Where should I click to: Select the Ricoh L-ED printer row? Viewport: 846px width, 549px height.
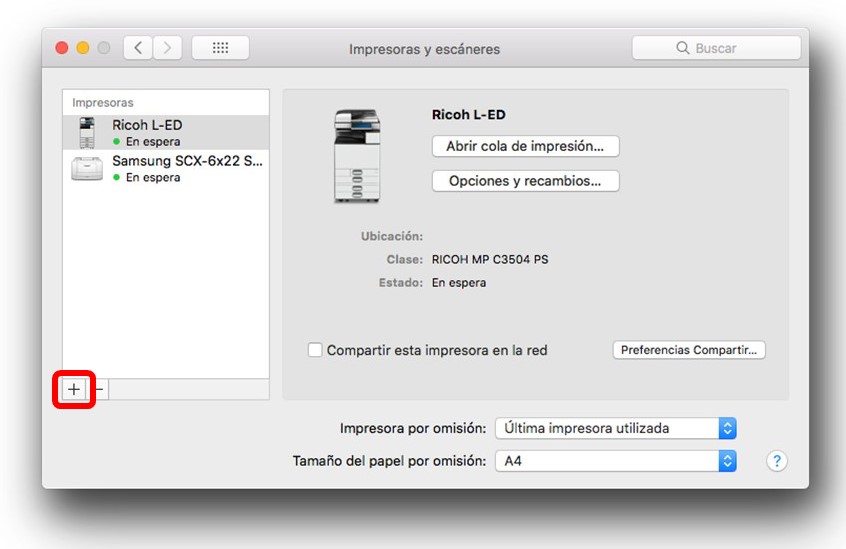pyautogui.click(x=166, y=132)
